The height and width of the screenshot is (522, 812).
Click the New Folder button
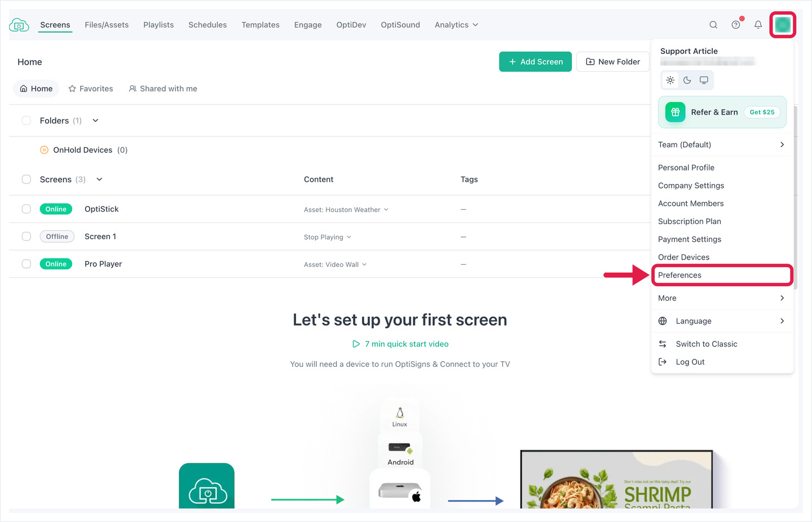tap(613, 62)
